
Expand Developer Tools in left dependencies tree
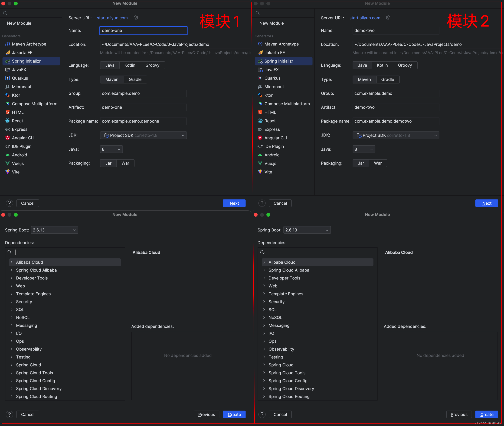[x=12, y=278]
